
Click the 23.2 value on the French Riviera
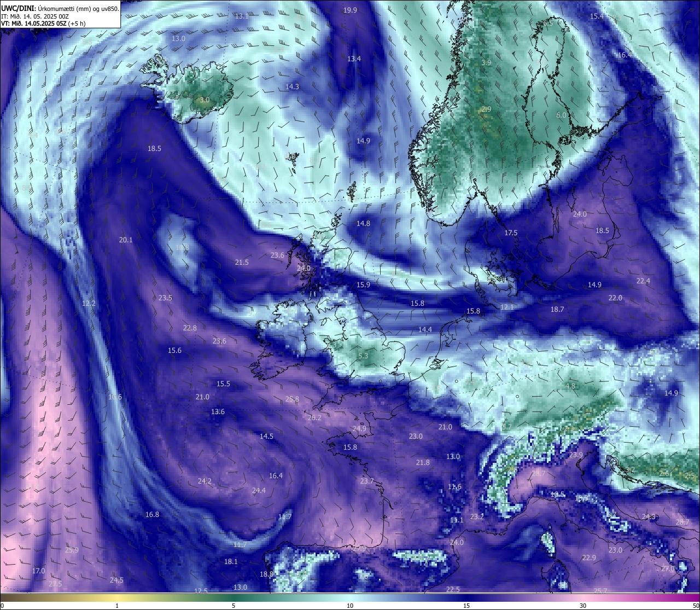click(477, 517)
